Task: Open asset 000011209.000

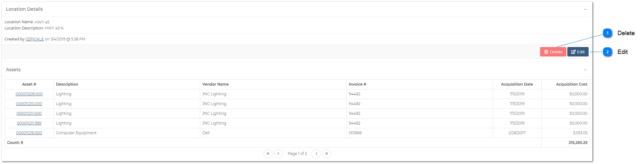Action: click(29, 94)
